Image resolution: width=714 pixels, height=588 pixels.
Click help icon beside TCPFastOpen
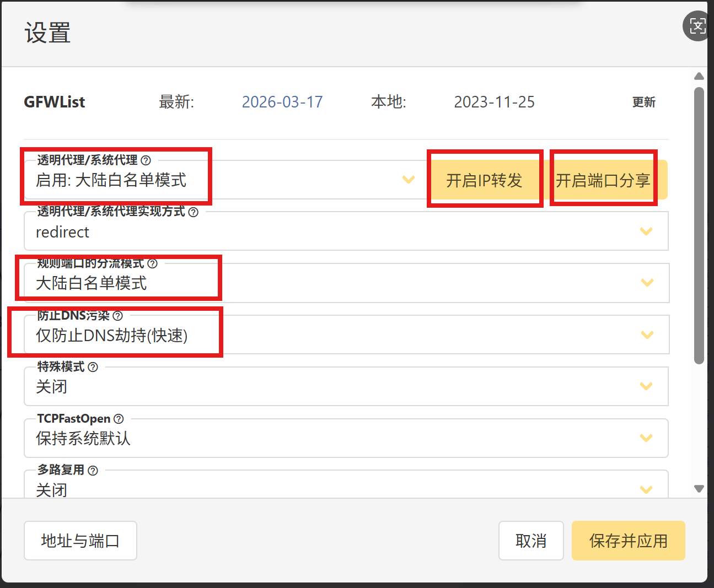tap(119, 419)
